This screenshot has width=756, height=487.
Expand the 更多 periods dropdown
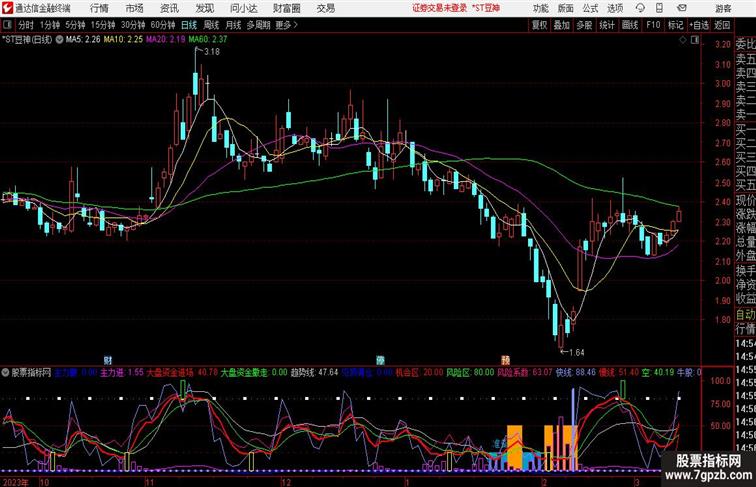[287, 25]
